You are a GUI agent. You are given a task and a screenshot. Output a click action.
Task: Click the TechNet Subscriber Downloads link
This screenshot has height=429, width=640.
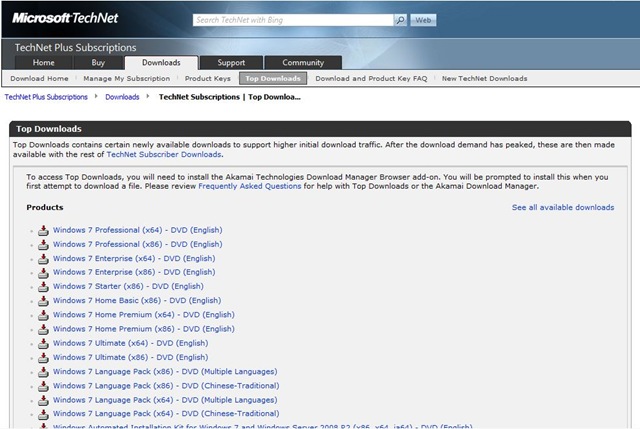pyautogui.click(x=164, y=154)
